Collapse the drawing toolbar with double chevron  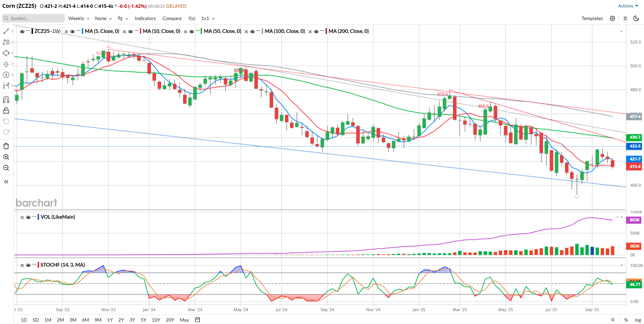pos(6,182)
